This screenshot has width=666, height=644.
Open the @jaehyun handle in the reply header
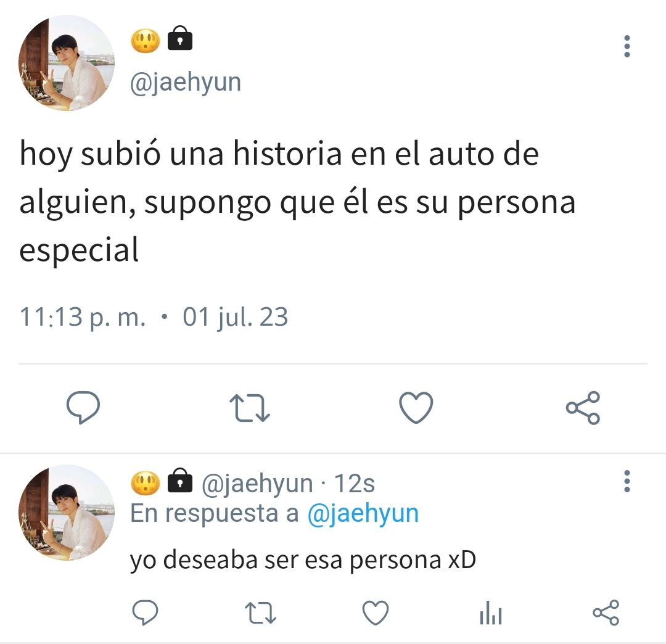click(x=257, y=484)
